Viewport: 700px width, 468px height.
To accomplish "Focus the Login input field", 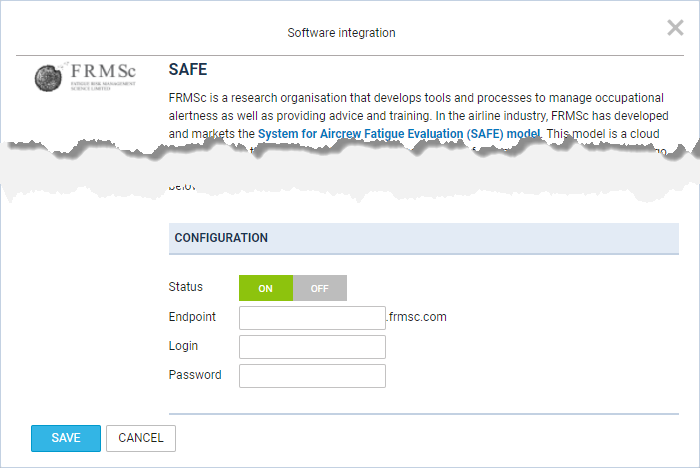I will coord(312,347).
